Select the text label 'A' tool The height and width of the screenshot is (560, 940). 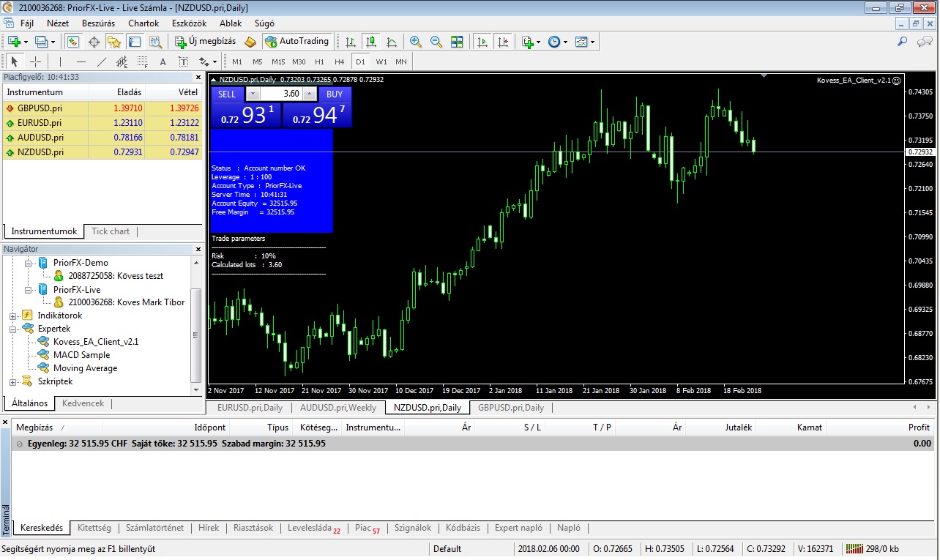163,61
